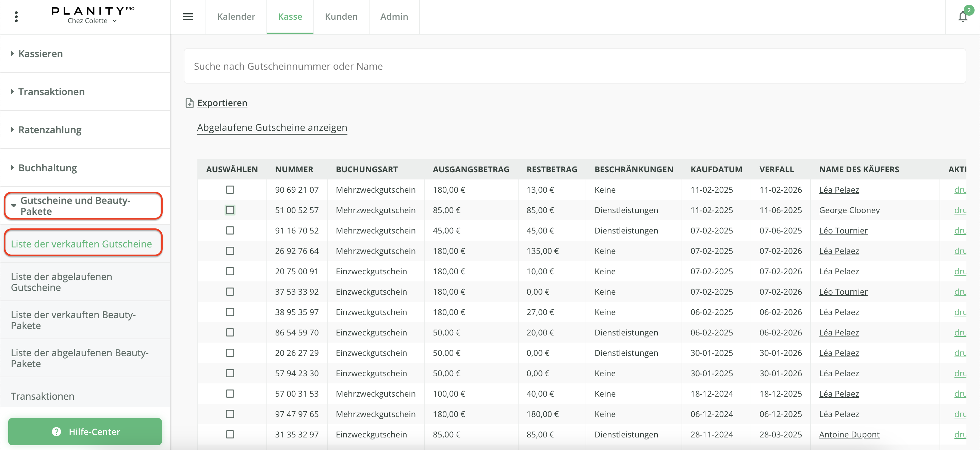This screenshot has height=450, width=980.
Task: Open the Kunden tab
Action: [341, 17]
